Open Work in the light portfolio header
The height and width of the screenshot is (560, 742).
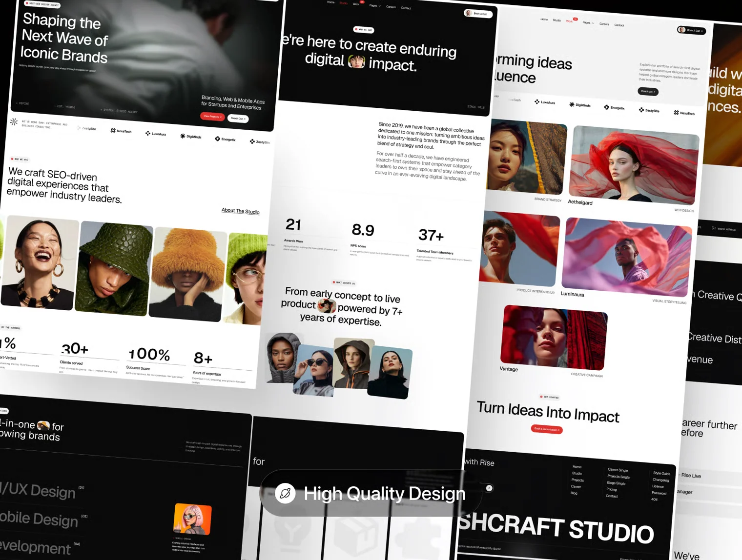[x=569, y=21]
